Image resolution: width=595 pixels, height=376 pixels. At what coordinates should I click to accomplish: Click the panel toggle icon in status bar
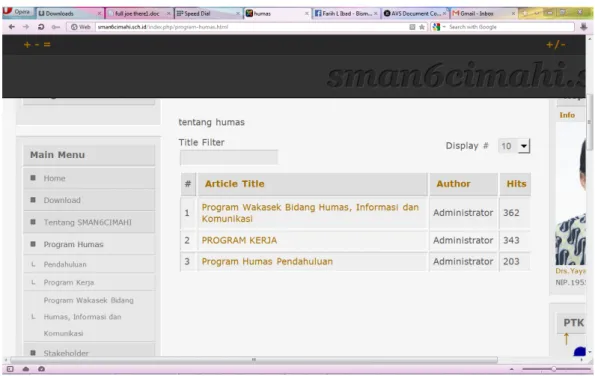coord(10,369)
